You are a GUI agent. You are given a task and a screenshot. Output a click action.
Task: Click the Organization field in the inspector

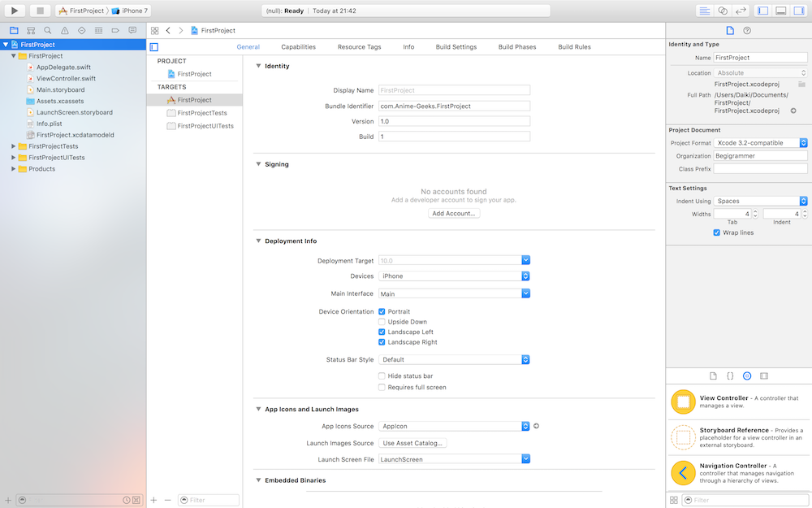coord(760,155)
